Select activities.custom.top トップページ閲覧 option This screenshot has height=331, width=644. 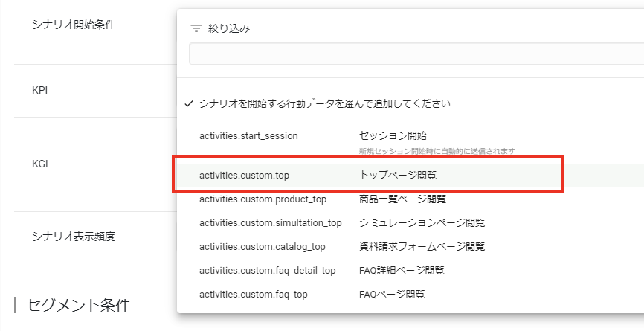[410, 175]
